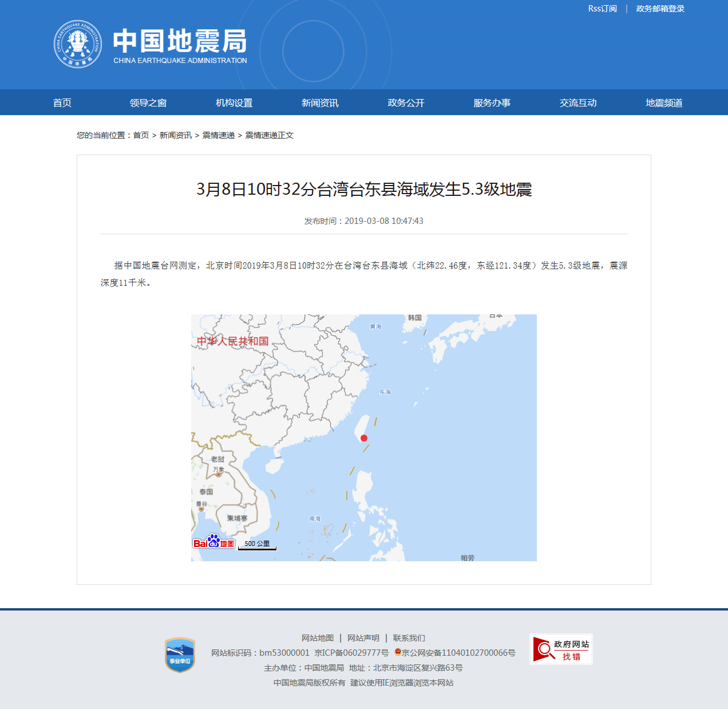
Task: Open 联系我们 footer link
Action: click(x=409, y=638)
